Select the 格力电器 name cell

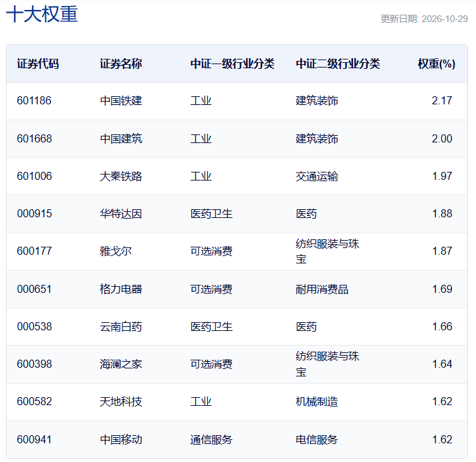[121, 289]
